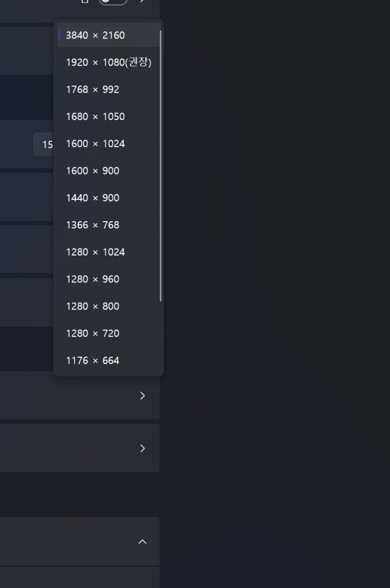Select the 1440 × 900 option
Image resolution: width=390 pixels, height=588 pixels.
coord(92,198)
